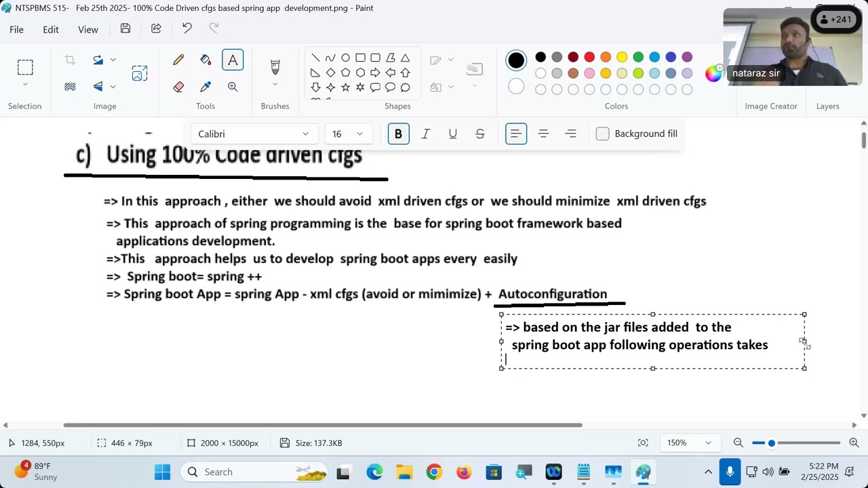The image size is (868, 488).
Task: Click the Rotate image icon
Action: 98,60
